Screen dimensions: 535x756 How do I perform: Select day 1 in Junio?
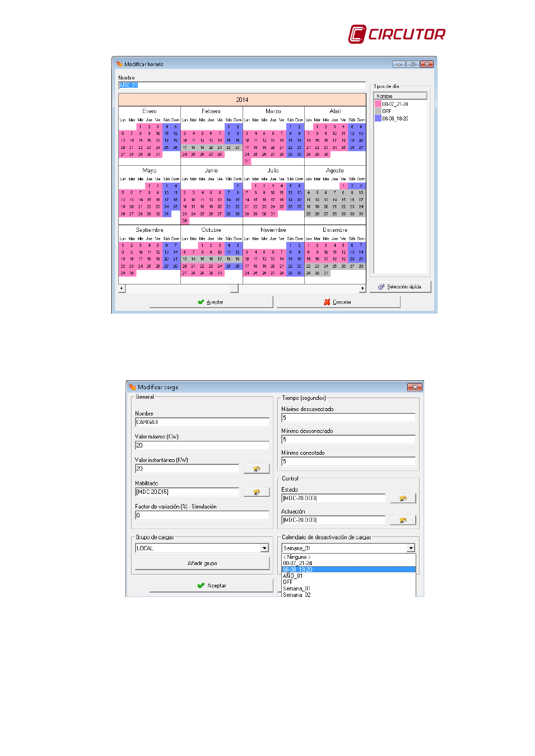[x=238, y=186]
